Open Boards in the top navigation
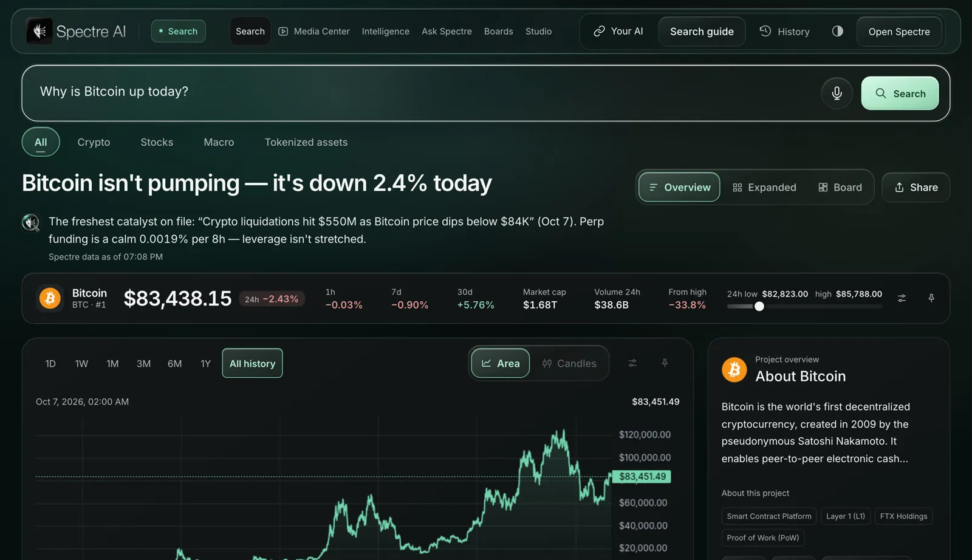 coord(499,31)
